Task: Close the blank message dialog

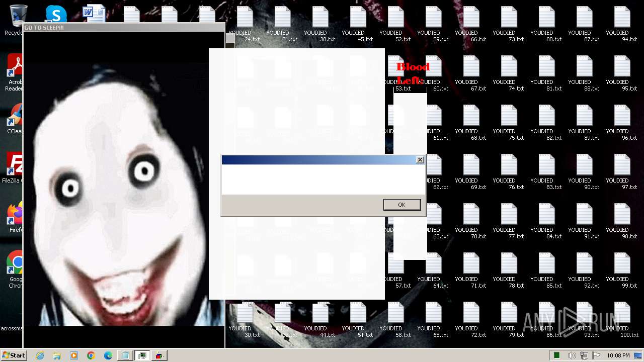Action: [x=420, y=160]
